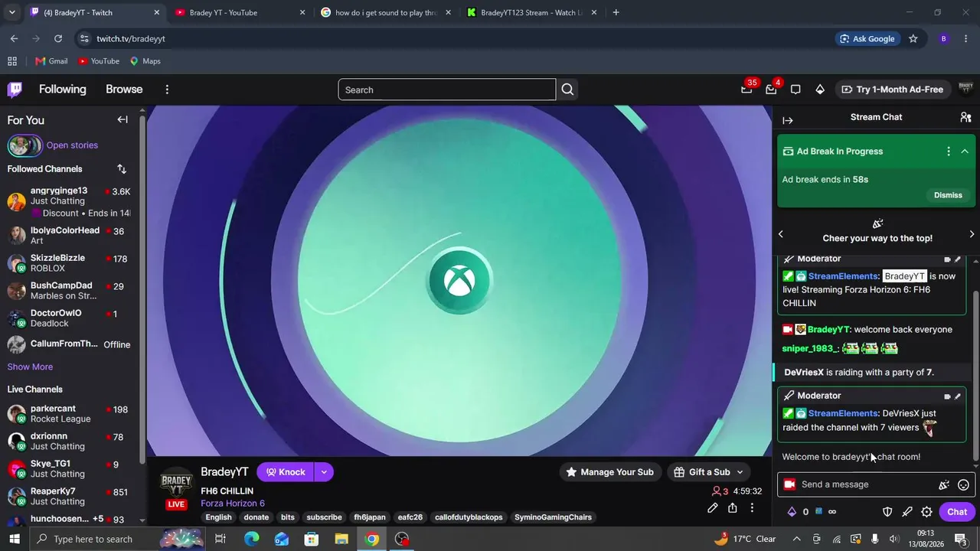
Task: Open the Windows notification center
Action: (962, 539)
